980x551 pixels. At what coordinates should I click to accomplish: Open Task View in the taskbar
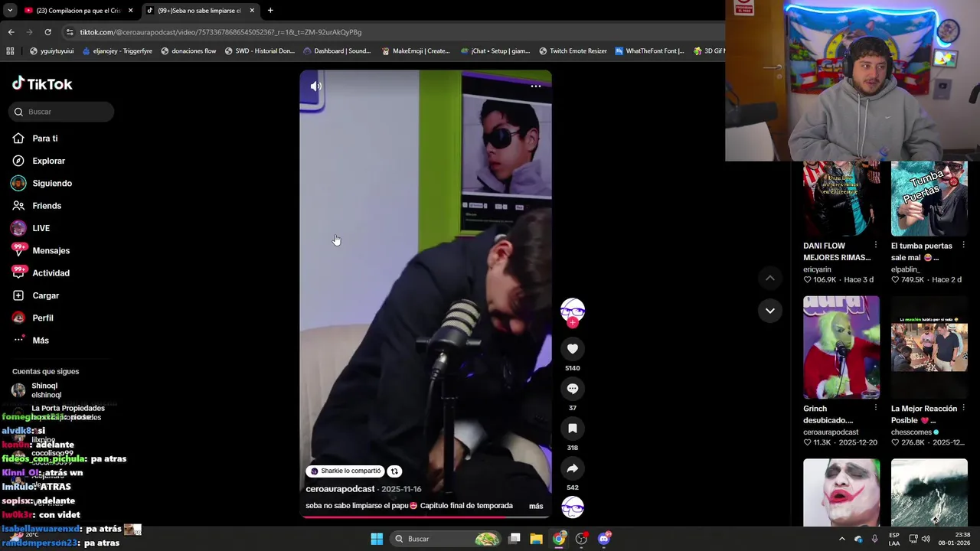[514, 539]
